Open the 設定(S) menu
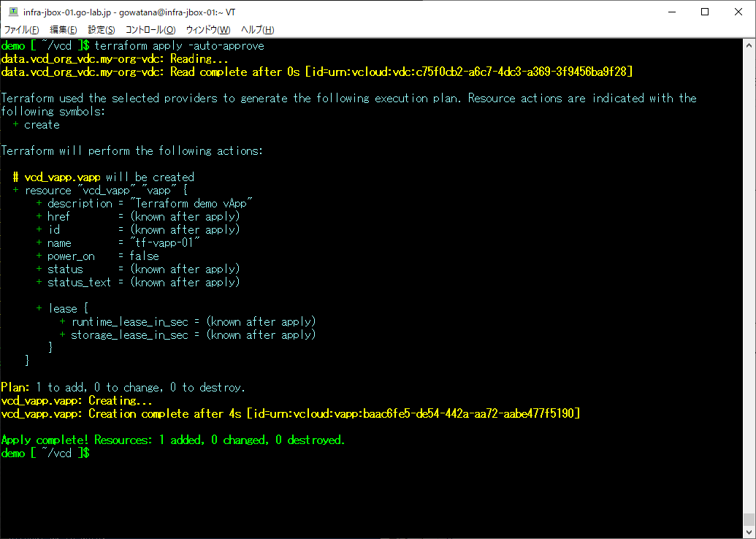 (x=102, y=30)
